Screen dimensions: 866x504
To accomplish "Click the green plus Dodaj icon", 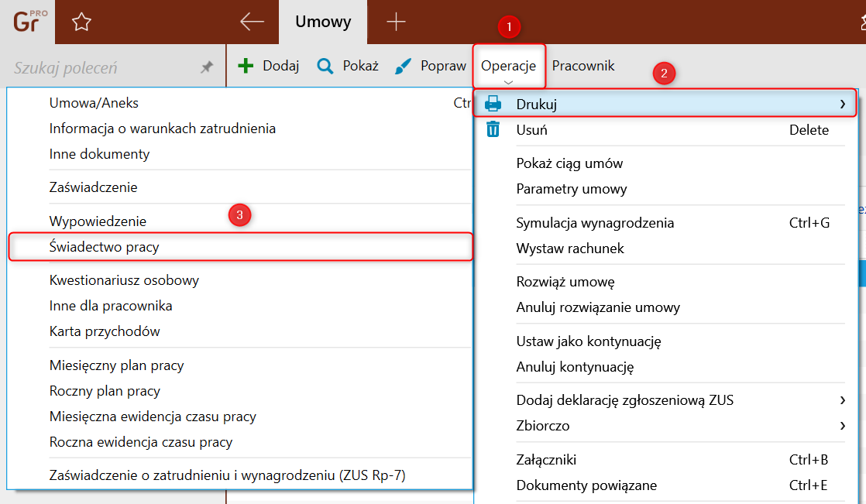I will [x=246, y=66].
